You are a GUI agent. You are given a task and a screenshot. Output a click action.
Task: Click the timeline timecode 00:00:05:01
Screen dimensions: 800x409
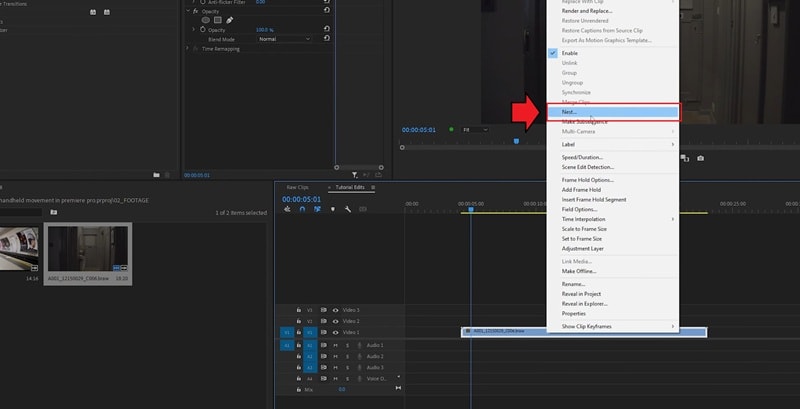[302, 199]
